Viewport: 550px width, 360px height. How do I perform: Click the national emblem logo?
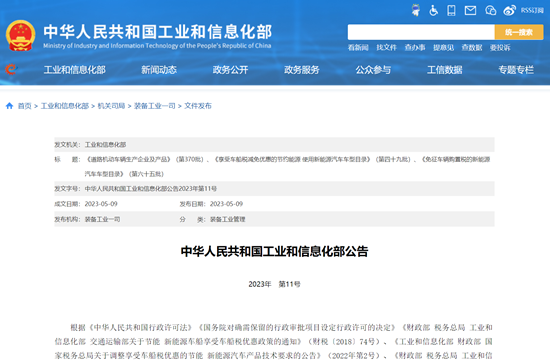pos(20,36)
